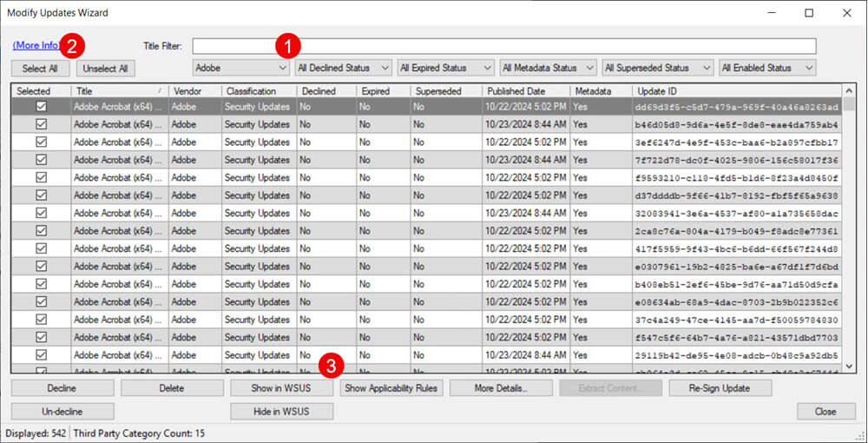This screenshot has width=868, height=443.
Task: Click Show Applicability Rules
Action: coord(391,388)
